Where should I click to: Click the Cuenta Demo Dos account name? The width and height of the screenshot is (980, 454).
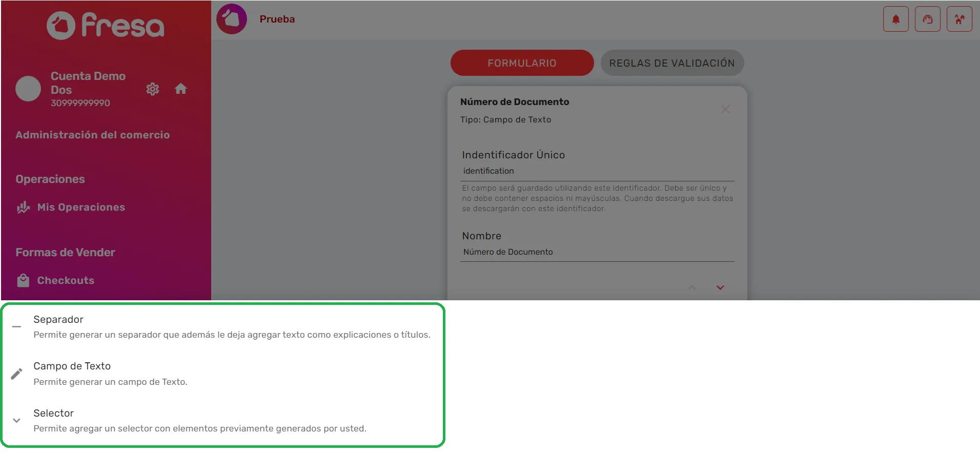pyautogui.click(x=88, y=83)
